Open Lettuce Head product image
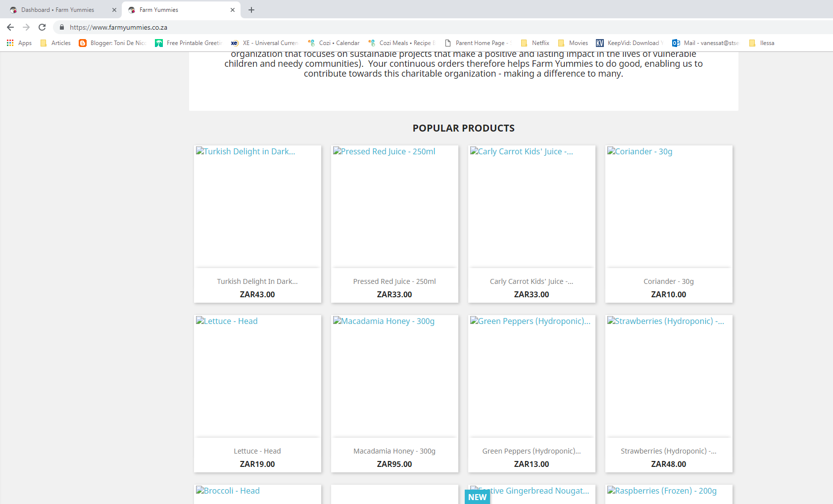The height and width of the screenshot is (504, 833). point(257,376)
